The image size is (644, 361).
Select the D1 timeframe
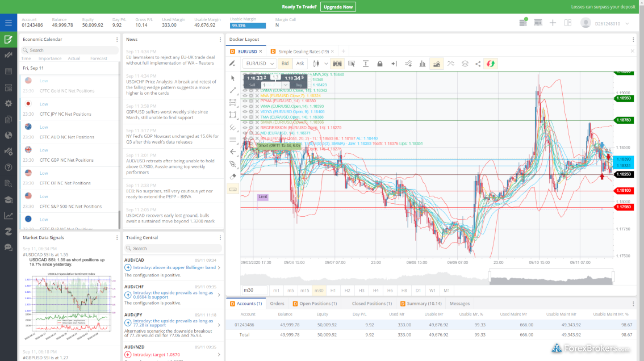418,291
